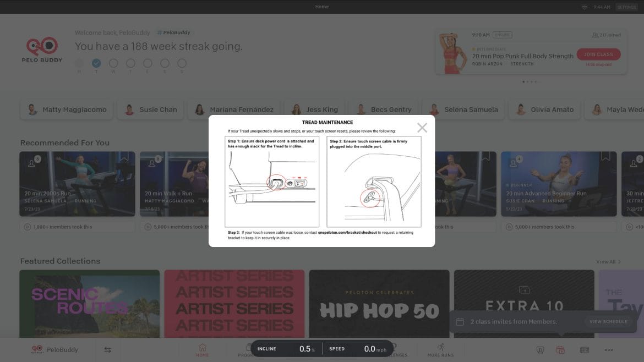Open the red schedule calendar icon
Screen dimensions: 644x362
coord(560,350)
